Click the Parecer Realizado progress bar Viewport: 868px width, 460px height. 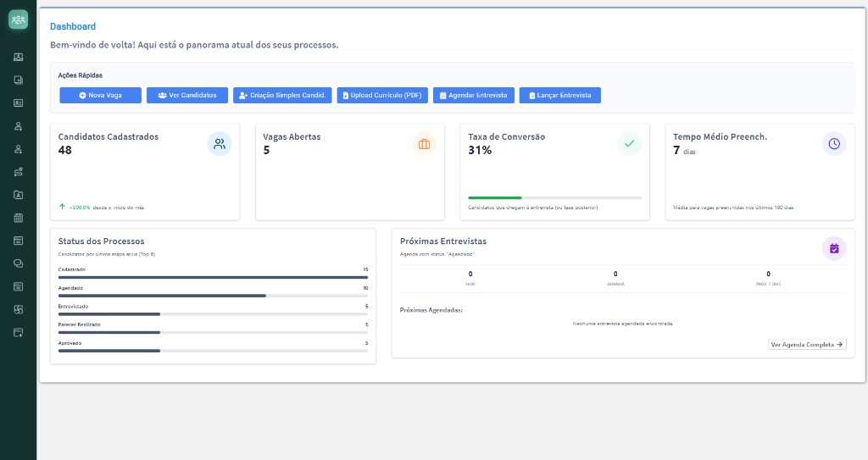point(213,332)
